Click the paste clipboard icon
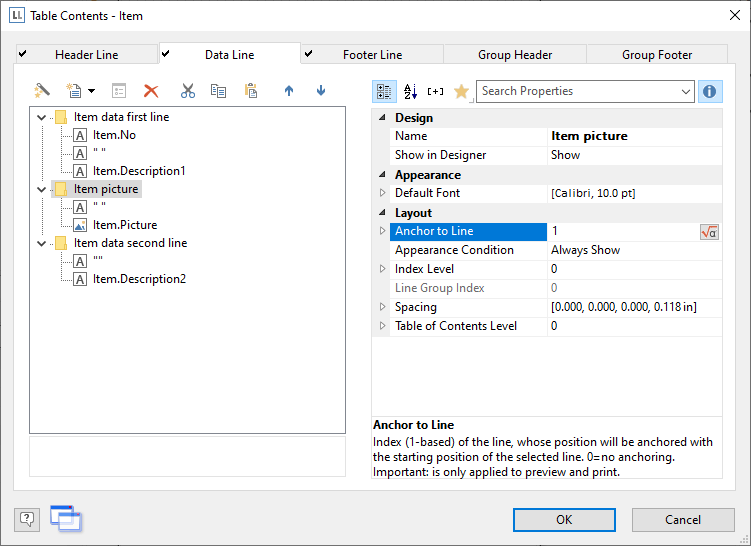 point(252,91)
